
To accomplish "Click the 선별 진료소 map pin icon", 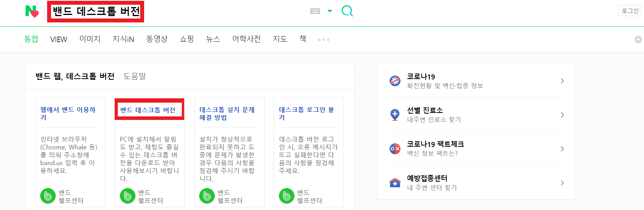I will (395, 115).
